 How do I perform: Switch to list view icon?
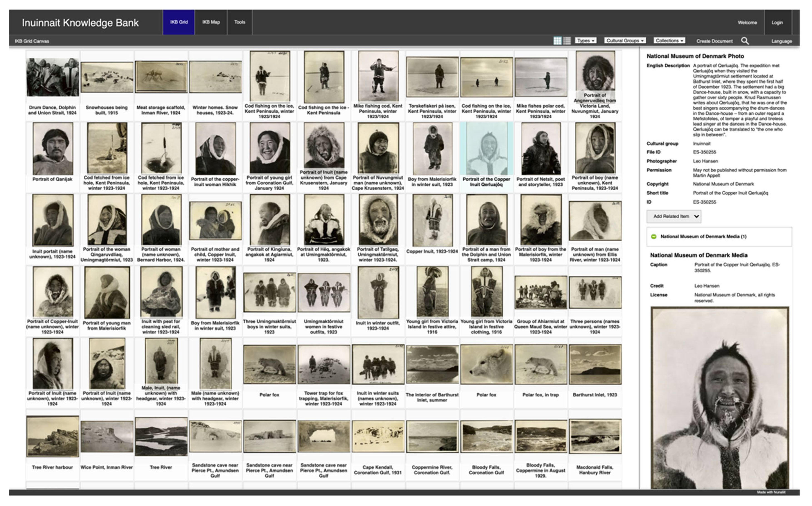[567, 41]
